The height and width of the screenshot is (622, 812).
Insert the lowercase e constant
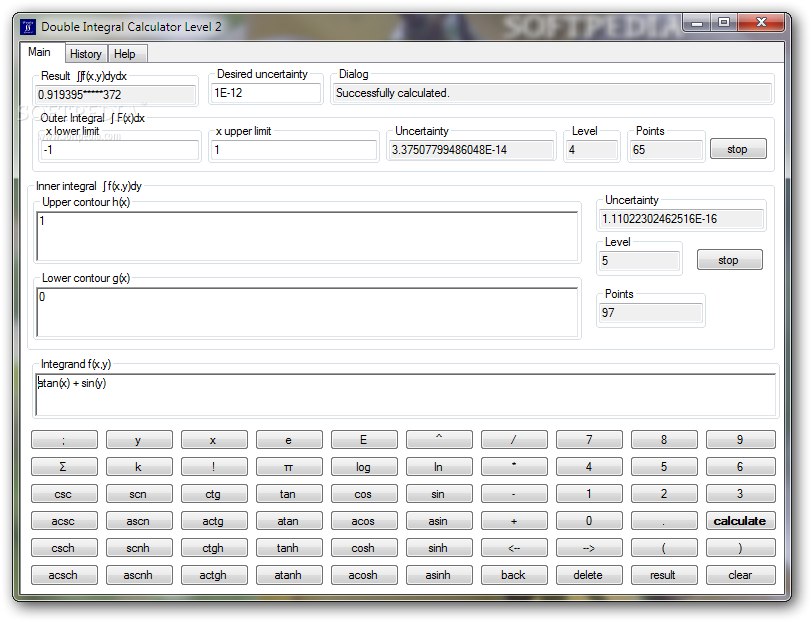pos(288,440)
